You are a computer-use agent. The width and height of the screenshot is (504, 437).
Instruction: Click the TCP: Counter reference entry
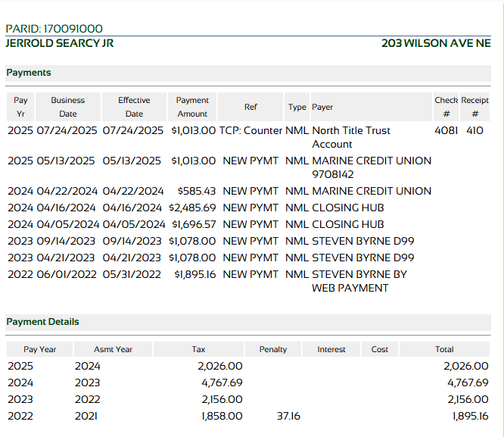[x=250, y=130]
